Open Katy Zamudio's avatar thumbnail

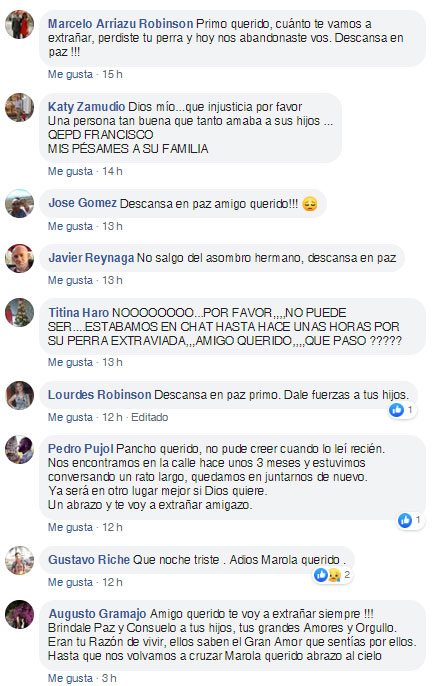pyautogui.click(x=19, y=107)
